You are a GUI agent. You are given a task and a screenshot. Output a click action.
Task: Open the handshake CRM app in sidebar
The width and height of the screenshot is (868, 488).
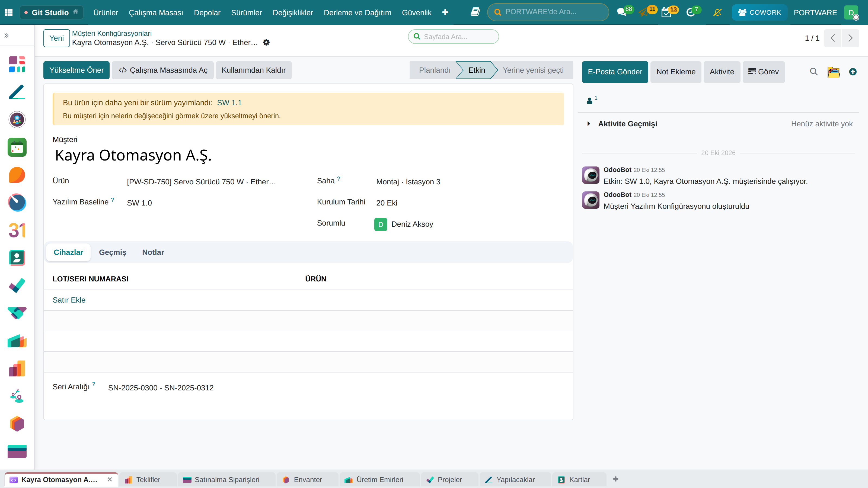tap(17, 313)
